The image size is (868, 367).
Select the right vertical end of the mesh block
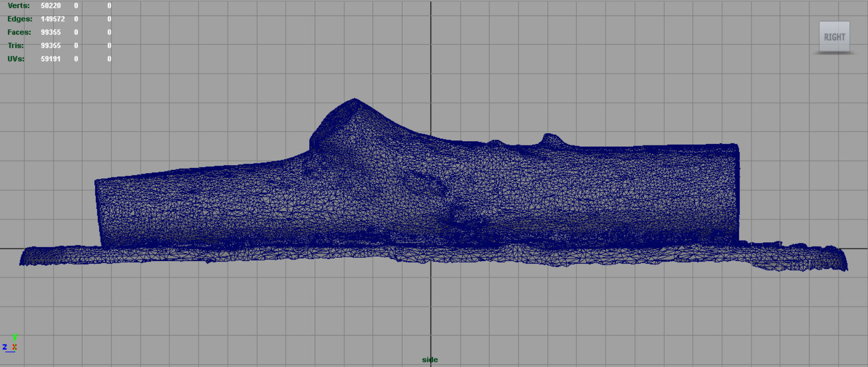737,193
